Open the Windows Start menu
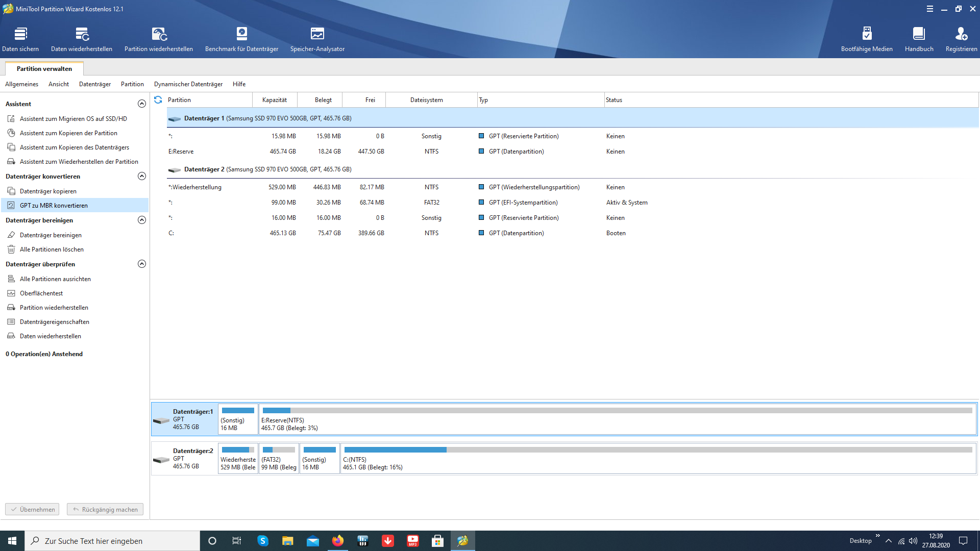Screen dimensions: 980x551 coord(12,541)
